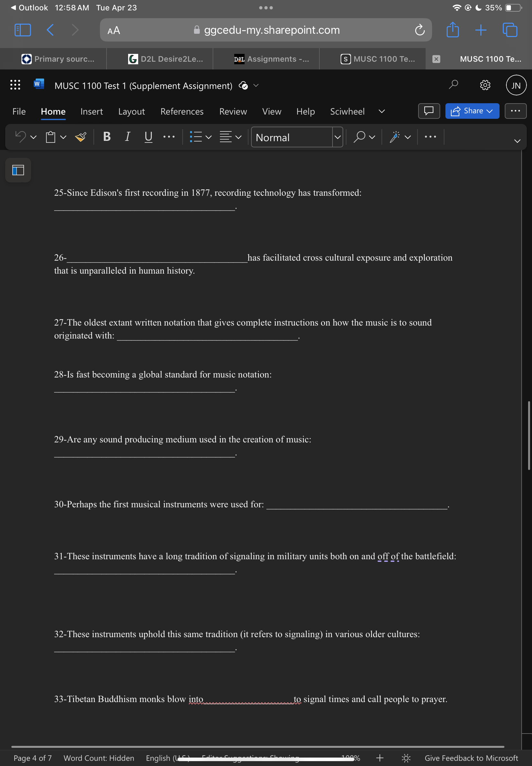Open the settings gear icon

click(485, 85)
